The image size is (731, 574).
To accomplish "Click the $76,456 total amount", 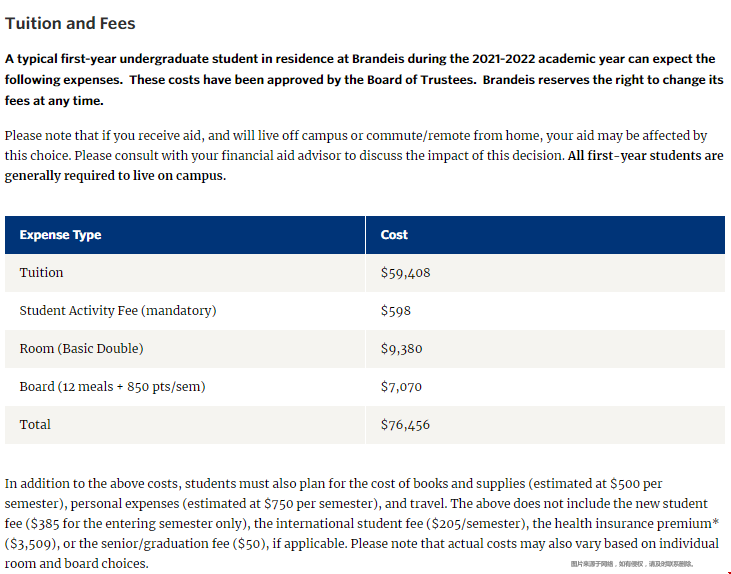I will 405,425.
